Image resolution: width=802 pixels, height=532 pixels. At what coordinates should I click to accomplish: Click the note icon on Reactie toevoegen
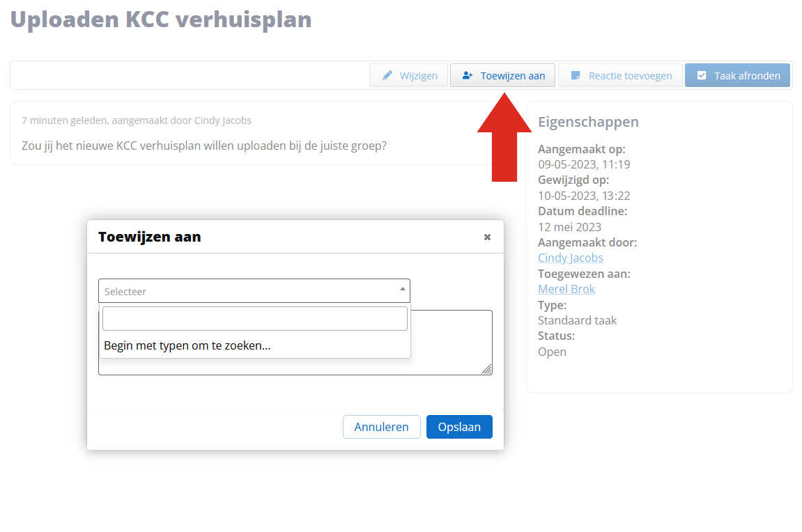576,76
